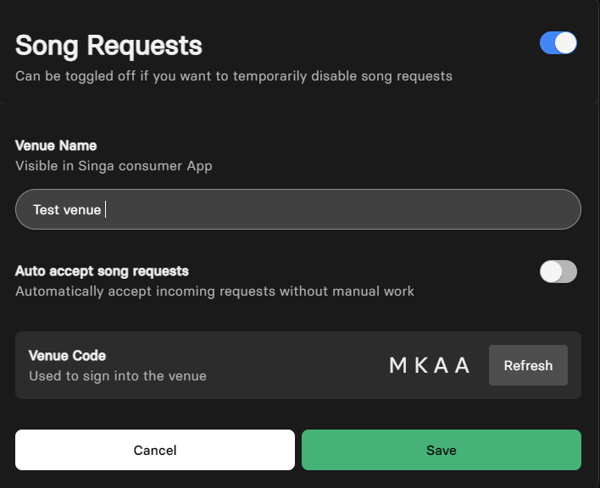Save the song request settings
Image resolution: width=600 pixels, height=488 pixels.
pyautogui.click(x=441, y=450)
